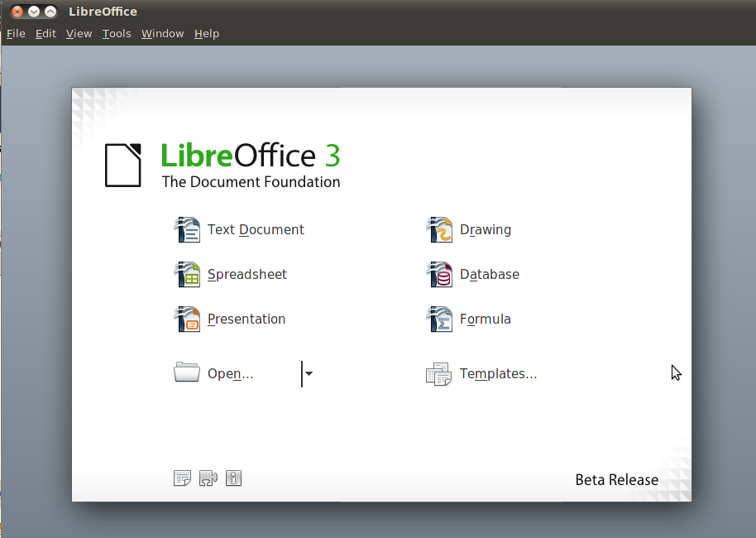The height and width of the screenshot is (538, 756).
Task: Open the Help menu
Action: pyautogui.click(x=206, y=33)
